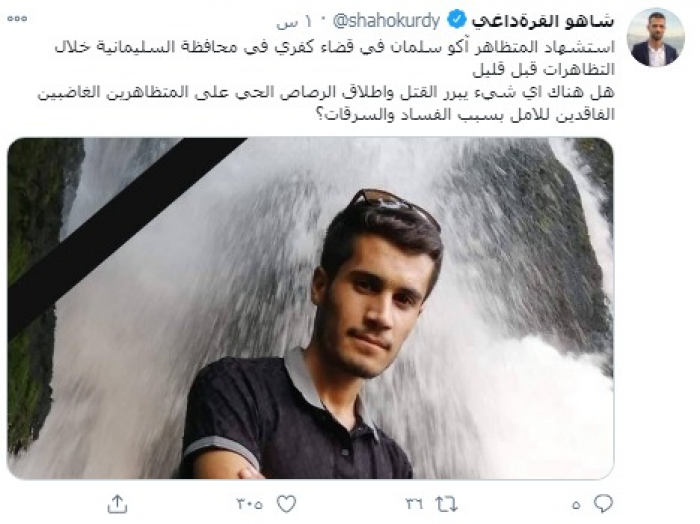Open the three-dot more options menu

pyautogui.click(x=17, y=19)
